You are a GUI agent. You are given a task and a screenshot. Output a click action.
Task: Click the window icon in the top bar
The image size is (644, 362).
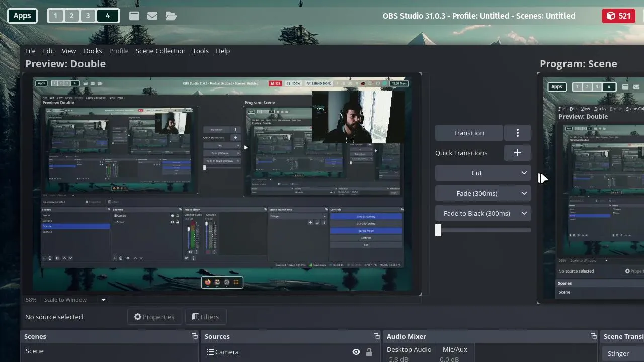click(x=134, y=16)
